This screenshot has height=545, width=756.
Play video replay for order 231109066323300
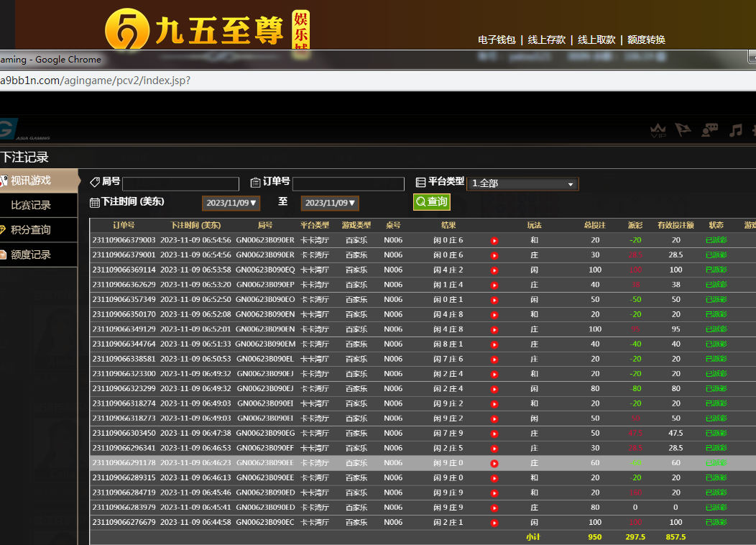point(494,375)
